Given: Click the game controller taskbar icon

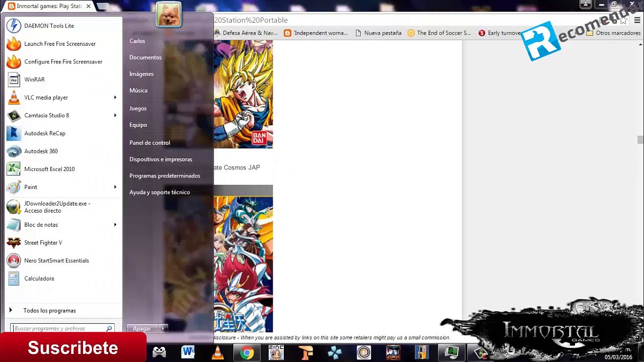Looking at the screenshot, I should click(x=159, y=352).
